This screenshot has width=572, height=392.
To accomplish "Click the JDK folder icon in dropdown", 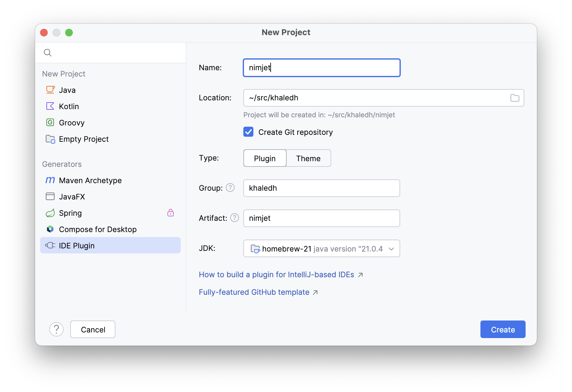I will pyautogui.click(x=255, y=249).
